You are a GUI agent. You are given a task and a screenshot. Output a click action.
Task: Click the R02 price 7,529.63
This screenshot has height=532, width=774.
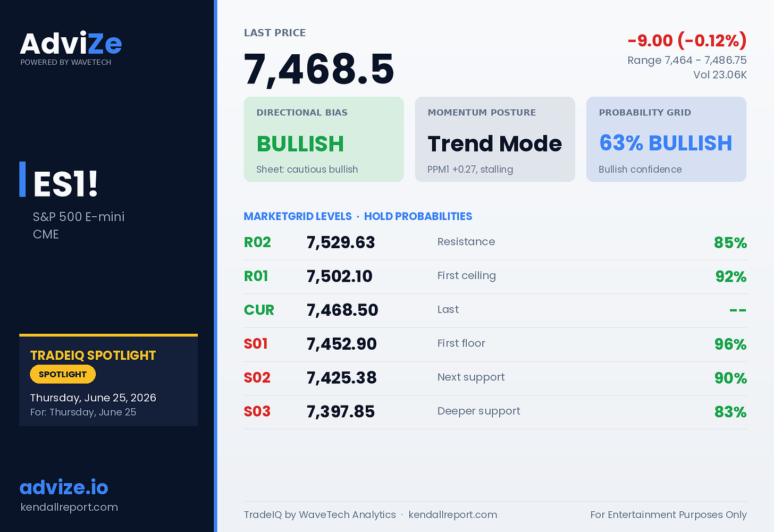[x=341, y=242]
